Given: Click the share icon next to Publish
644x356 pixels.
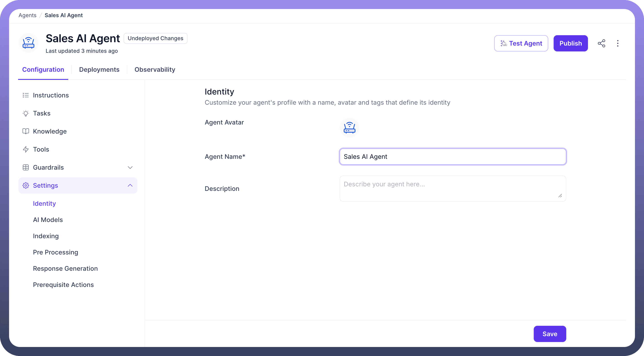Looking at the screenshot, I should (x=601, y=43).
